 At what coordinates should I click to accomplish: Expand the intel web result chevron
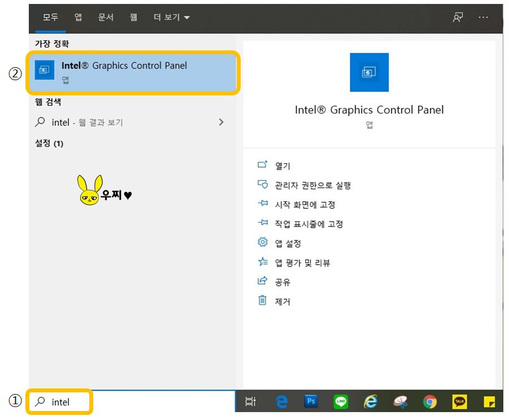221,123
